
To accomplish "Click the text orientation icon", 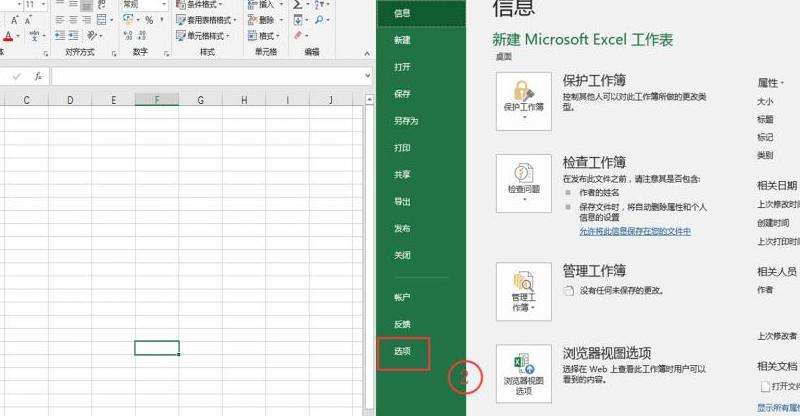I will pos(92,36).
